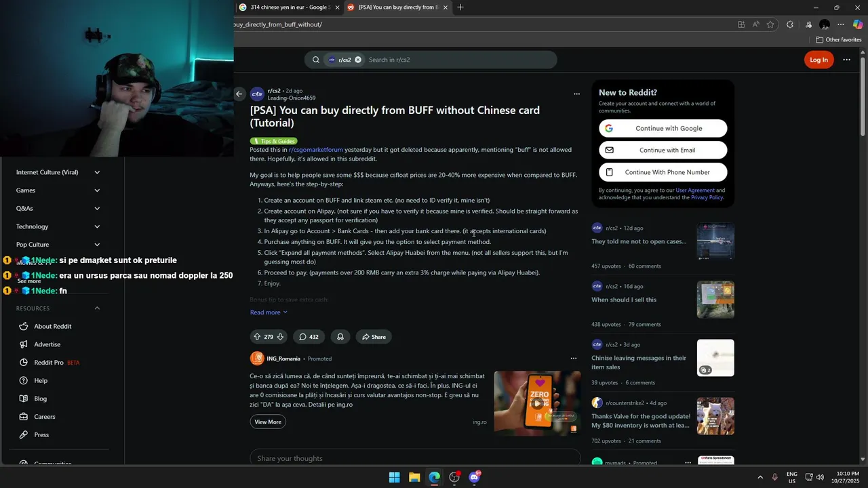
Task: Open 'When should I sell this' thumbnail
Action: coord(715,300)
